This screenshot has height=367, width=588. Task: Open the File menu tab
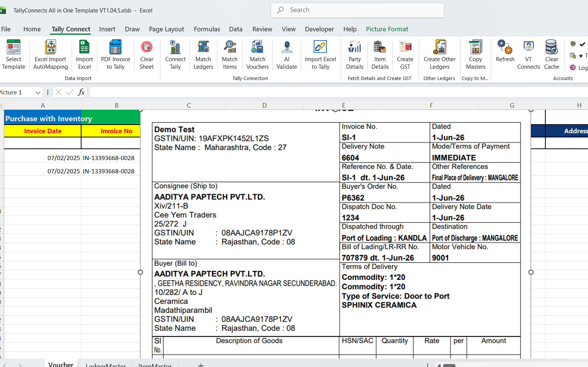[x=6, y=29]
